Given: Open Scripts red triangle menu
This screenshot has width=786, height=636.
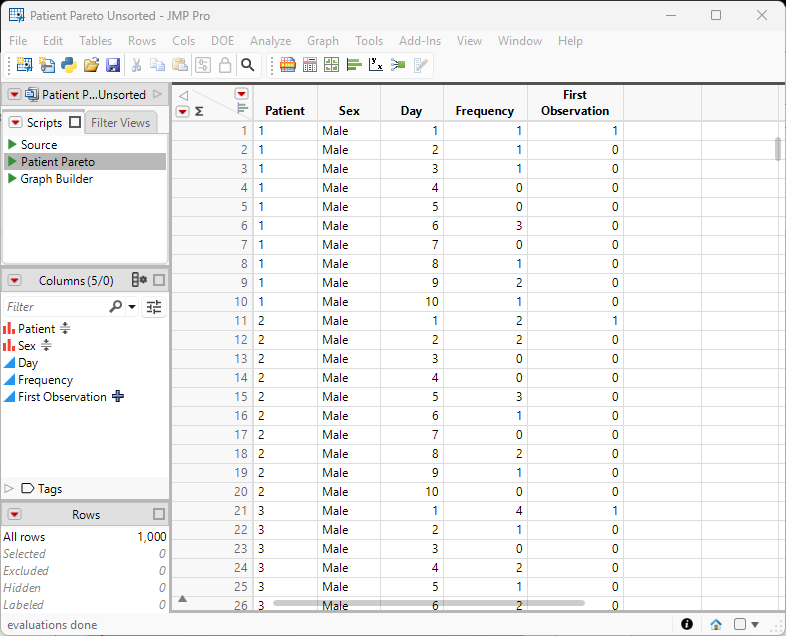Looking at the screenshot, I should click(x=16, y=122).
